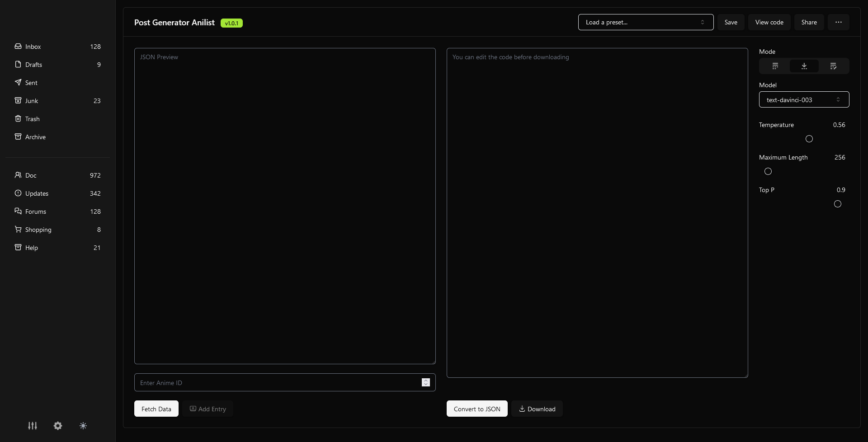868x442 pixels.
Task: Click the v1.0.1 version badge
Action: [x=231, y=23]
